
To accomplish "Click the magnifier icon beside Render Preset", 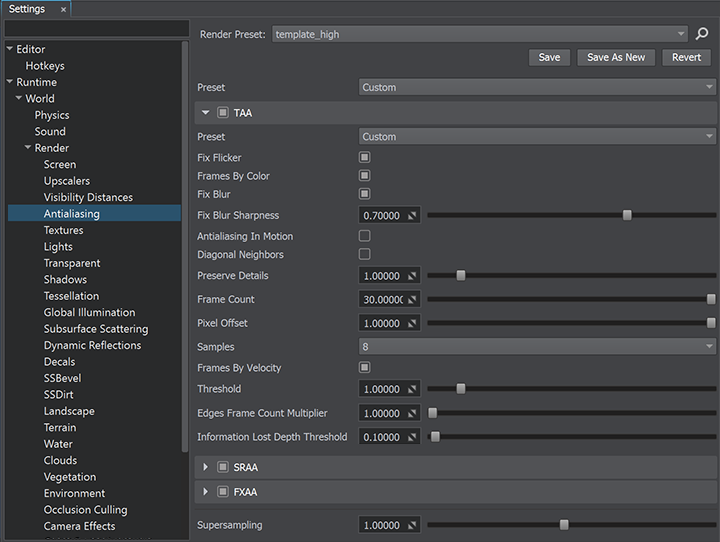I will (702, 34).
